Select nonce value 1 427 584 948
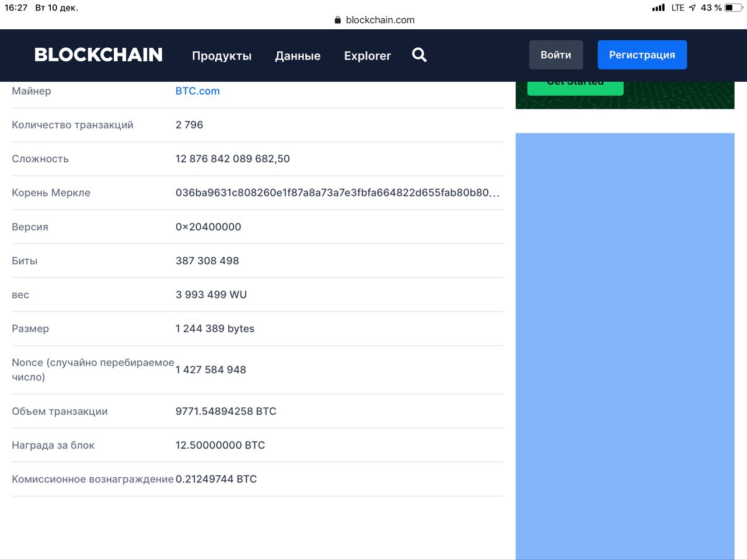Viewport: 747px width, 560px height. pyautogui.click(x=211, y=370)
